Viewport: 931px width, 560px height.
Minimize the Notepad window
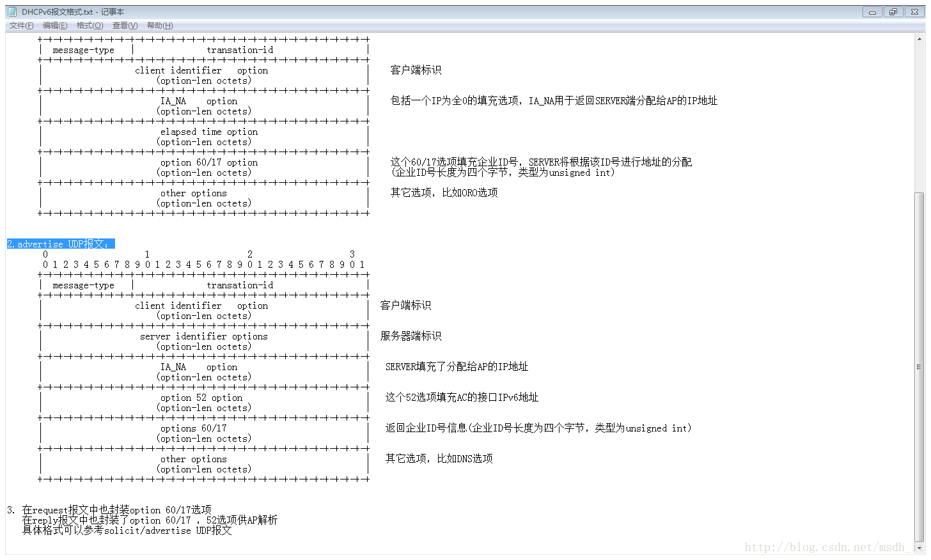point(872,12)
